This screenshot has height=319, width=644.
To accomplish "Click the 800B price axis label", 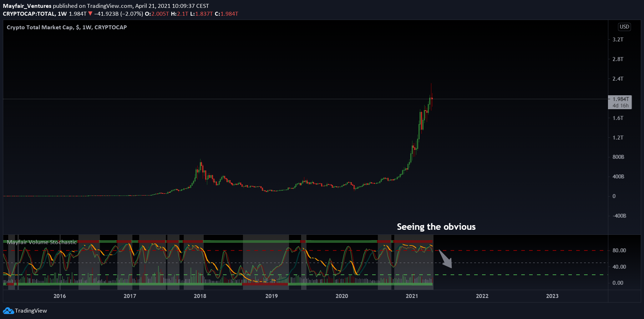I will (618, 157).
